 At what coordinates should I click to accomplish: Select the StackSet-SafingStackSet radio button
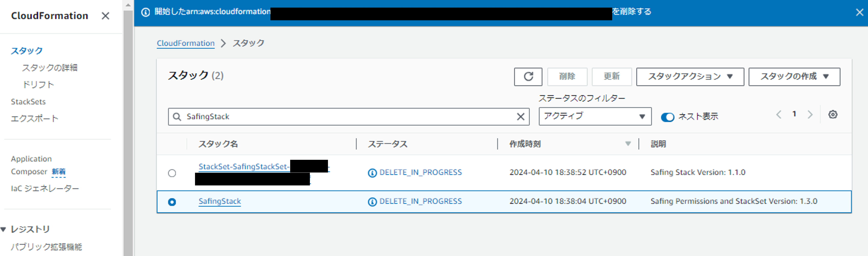[x=172, y=173]
